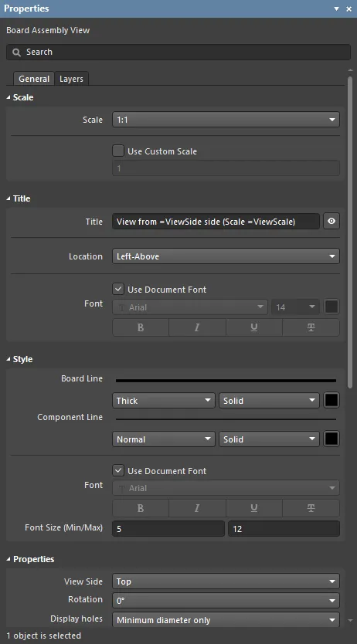
Task: Open the Board Line Thick dropdown
Action: (164, 401)
